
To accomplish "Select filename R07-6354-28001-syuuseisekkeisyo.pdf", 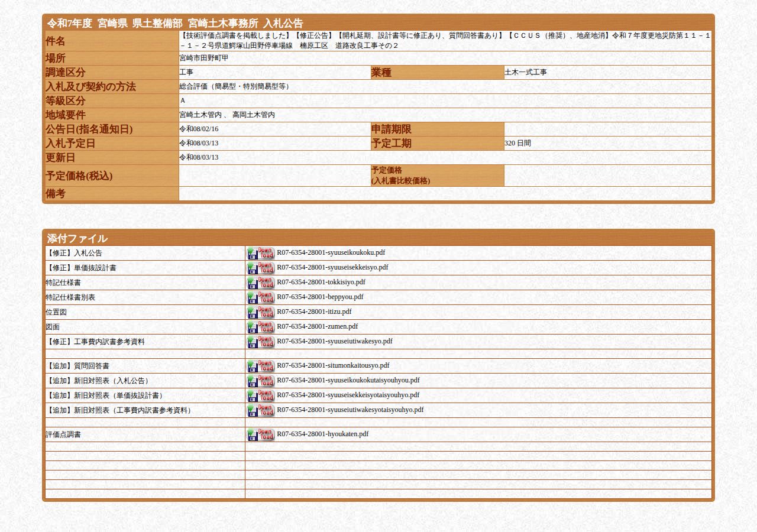I will (x=332, y=267).
